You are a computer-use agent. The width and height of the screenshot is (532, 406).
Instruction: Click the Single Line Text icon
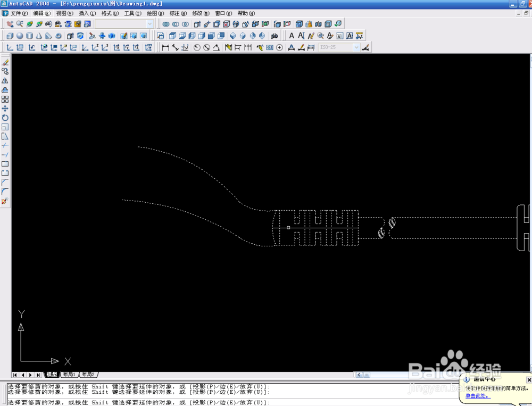[x=301, y=36]
